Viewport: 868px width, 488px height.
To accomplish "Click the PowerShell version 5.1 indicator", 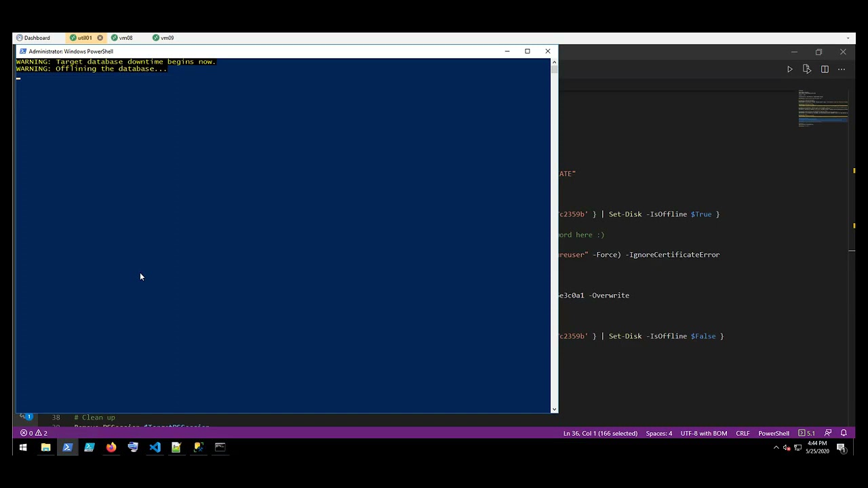I will pyautogui.click(x=807, y=433).
